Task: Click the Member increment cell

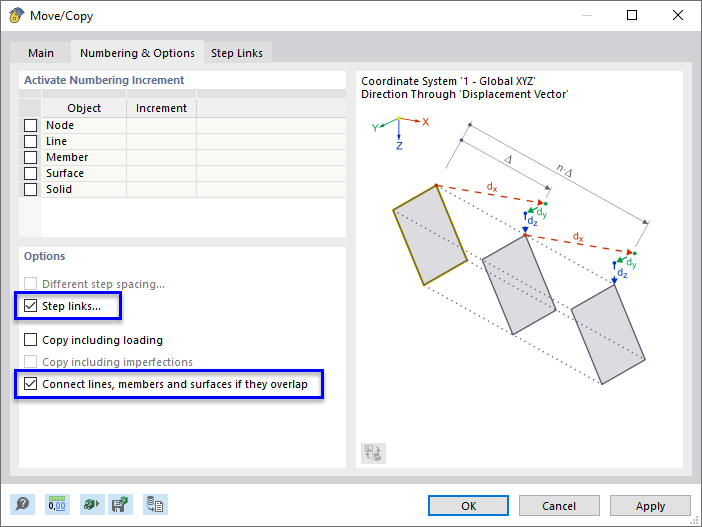Action: [162, 158]
